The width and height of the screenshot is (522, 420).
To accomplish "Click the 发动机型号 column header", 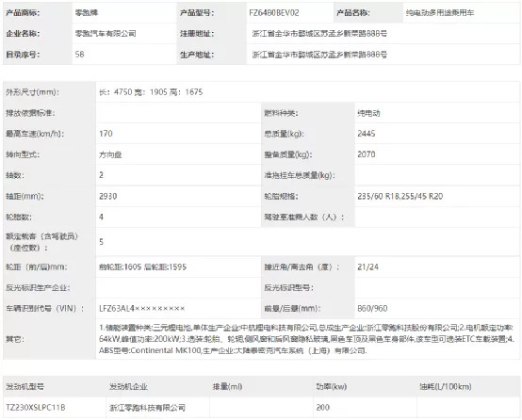I will click(24, 386).
